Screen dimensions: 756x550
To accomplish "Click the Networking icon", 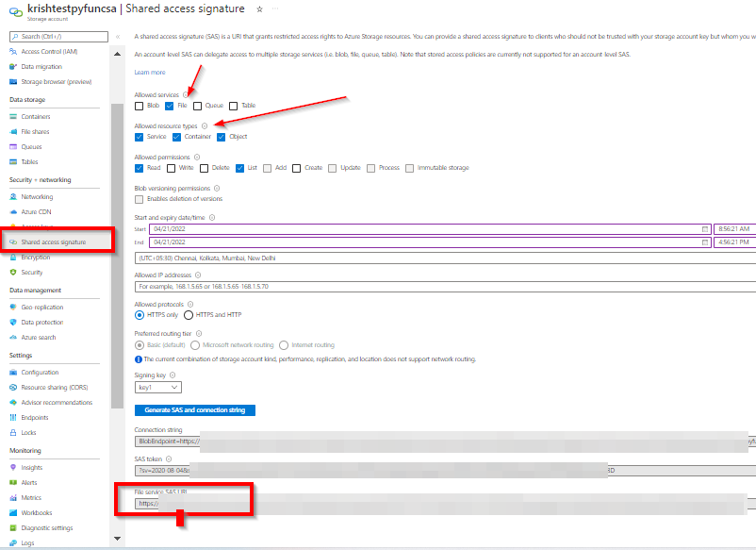I will (13, 197).
